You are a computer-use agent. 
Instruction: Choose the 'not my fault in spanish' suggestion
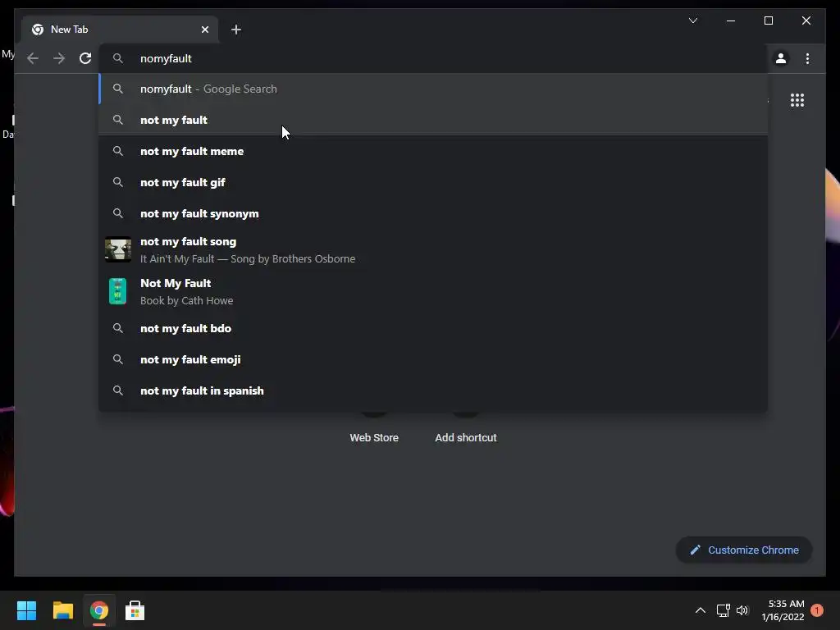433,390
